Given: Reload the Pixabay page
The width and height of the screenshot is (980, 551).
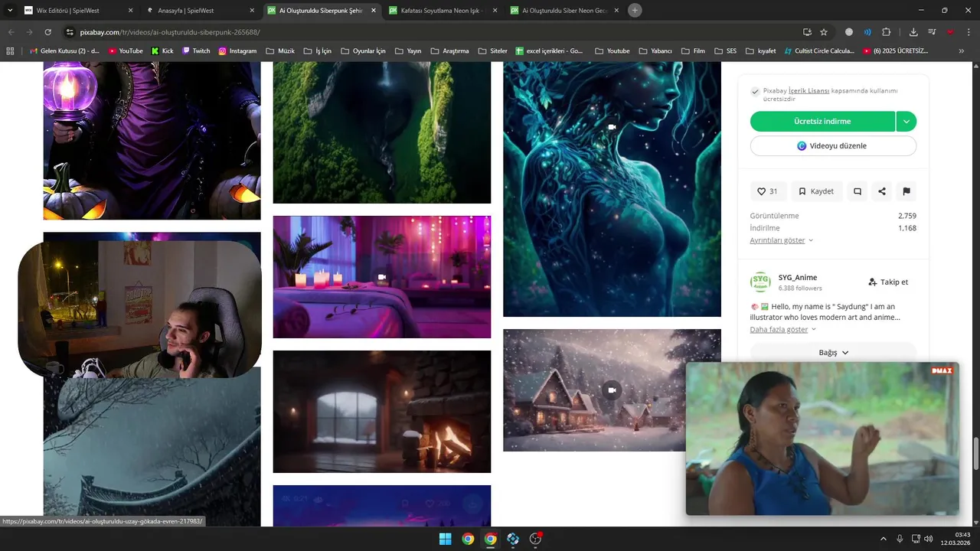Looking at the screenshot, I should coord(47,32).
